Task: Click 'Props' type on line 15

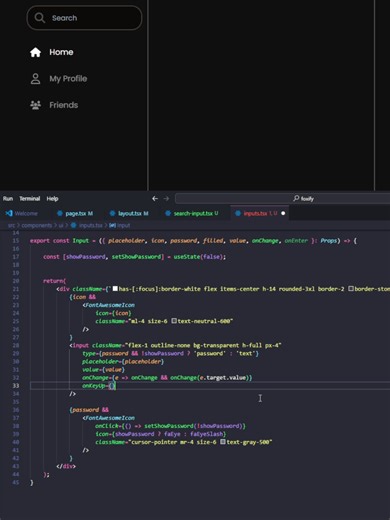Action: pos(328,241)
